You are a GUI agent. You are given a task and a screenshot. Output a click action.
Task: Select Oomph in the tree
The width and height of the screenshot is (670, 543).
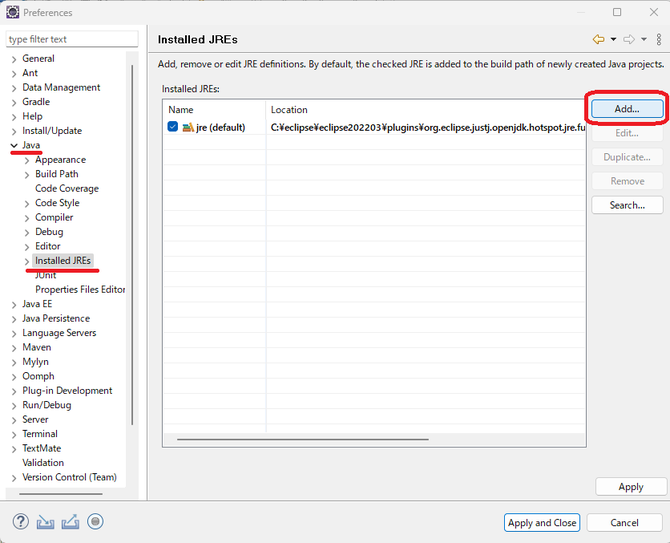click(38, 376)
